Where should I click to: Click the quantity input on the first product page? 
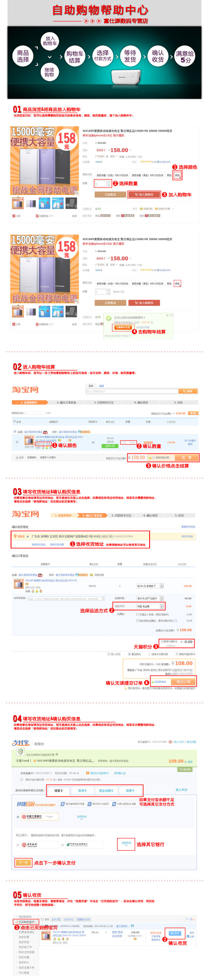101,184
